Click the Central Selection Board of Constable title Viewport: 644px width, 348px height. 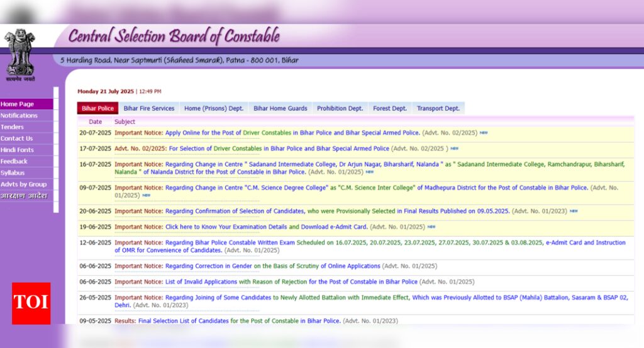[174, 36]
